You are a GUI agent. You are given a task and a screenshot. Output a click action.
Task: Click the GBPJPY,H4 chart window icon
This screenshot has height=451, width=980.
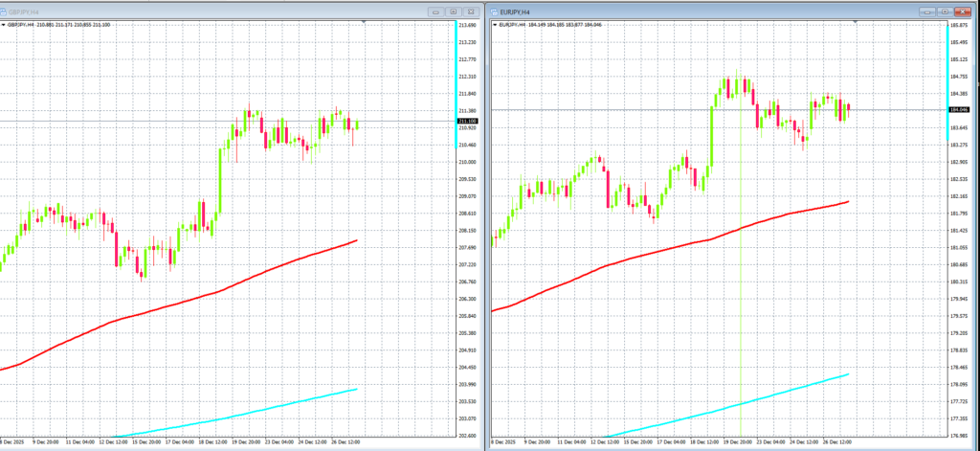click(x=5, y=11)
